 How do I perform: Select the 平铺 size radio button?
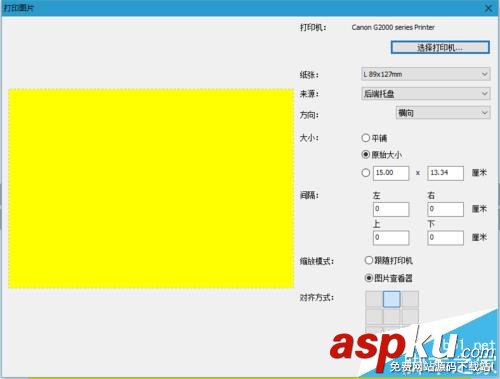point(366,138)
